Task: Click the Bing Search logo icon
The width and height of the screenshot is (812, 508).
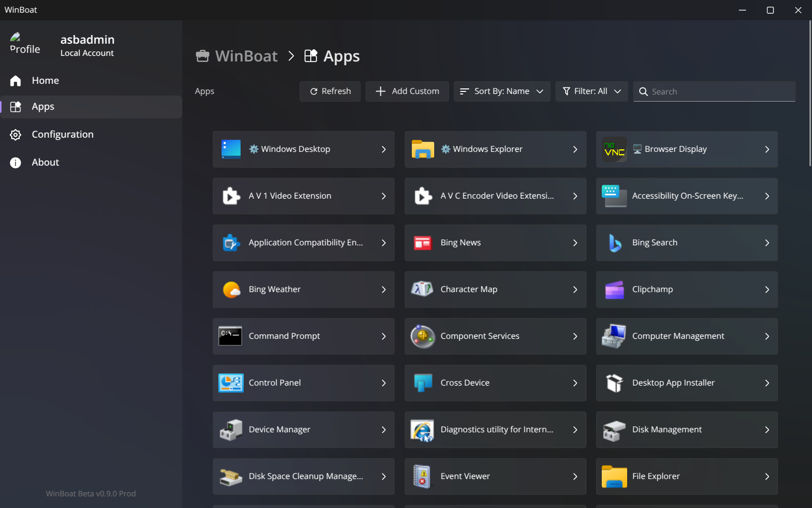Action: click(614, 243)
